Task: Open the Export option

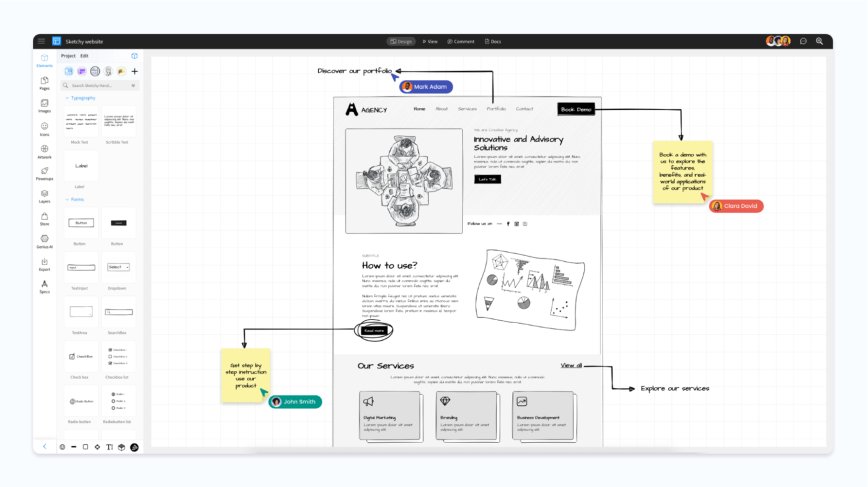Action: [x=45, y=265]
